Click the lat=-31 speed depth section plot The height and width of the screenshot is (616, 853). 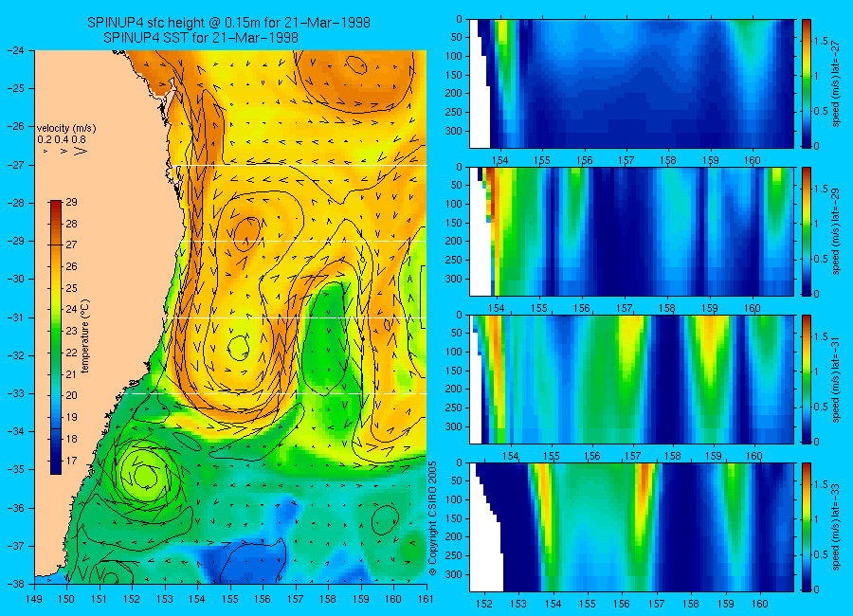click(x=631, y=379)
